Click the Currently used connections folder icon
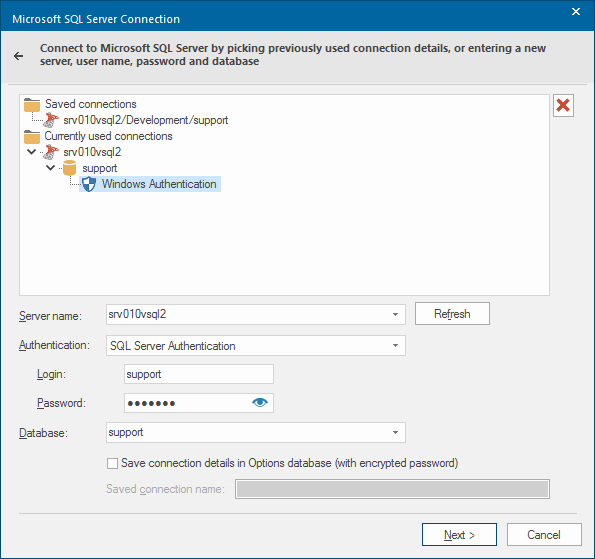Screen dimensions: 595x559 [x=32, y=137]
